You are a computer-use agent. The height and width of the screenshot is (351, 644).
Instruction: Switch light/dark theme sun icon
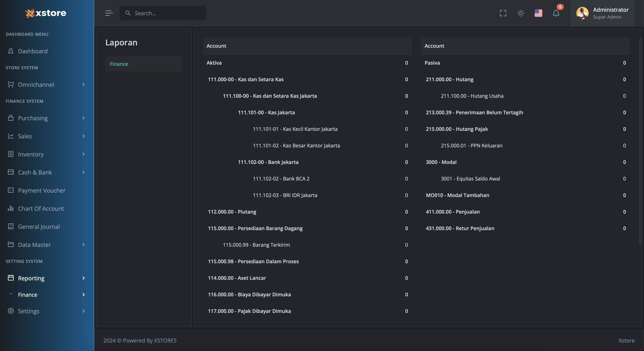(521, 13)
